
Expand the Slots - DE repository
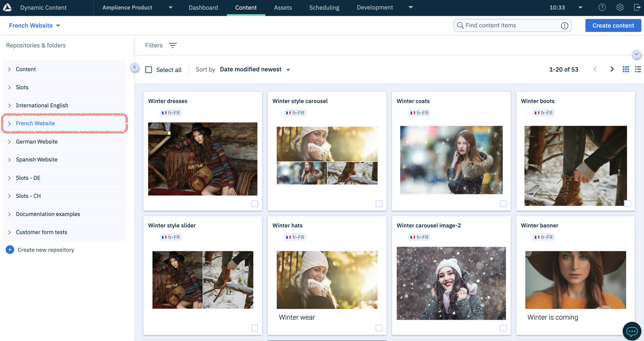pyautogui.click(x=10, y=178)
